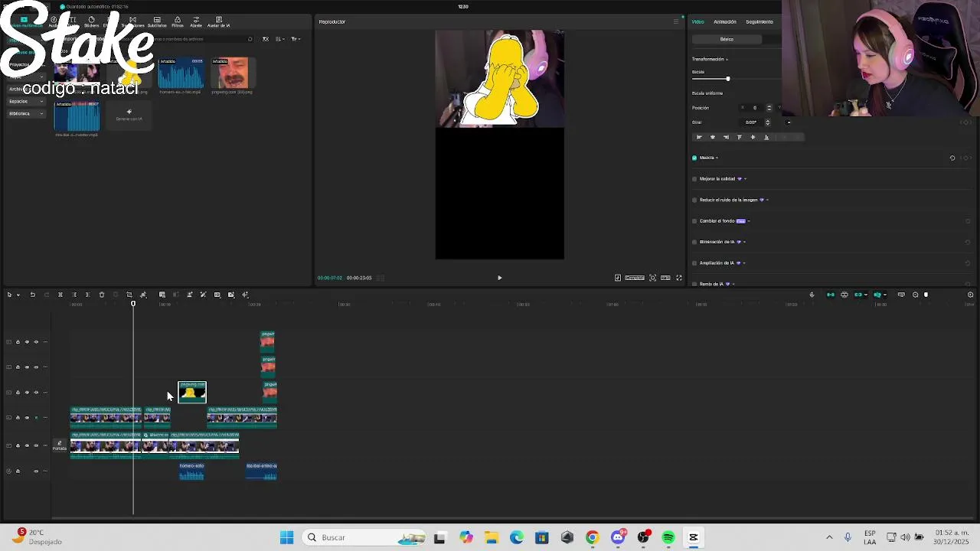Toggle main track magnet above timeline
This screenshot has width=980, height=551.
[831, 295]
